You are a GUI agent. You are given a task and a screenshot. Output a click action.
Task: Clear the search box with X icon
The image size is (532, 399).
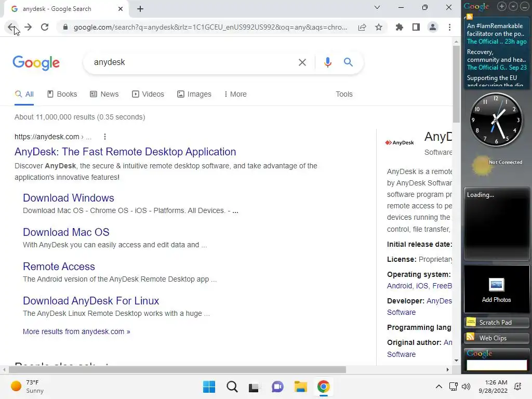[302, 62]
